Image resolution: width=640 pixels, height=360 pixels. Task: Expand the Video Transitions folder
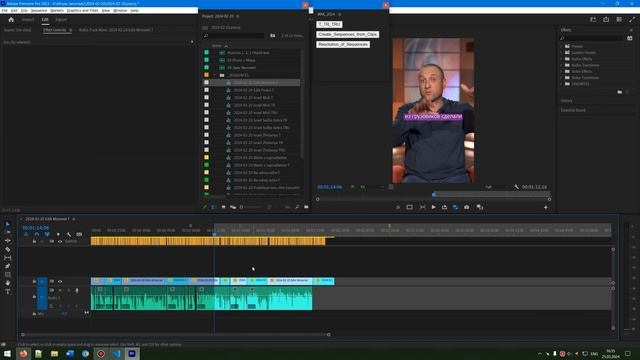[x=562, y=78]
